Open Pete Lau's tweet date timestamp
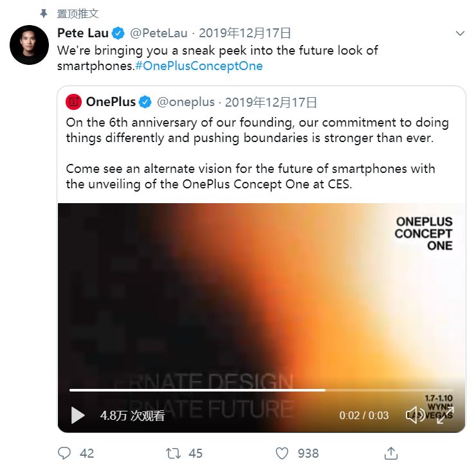476x468 pixels. (245, 33)
